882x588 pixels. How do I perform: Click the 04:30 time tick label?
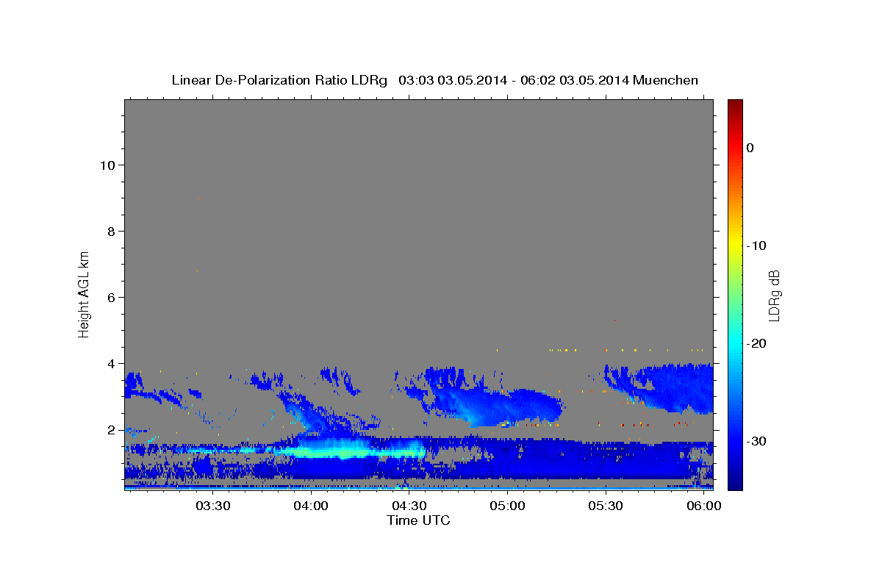pos(409,506)
